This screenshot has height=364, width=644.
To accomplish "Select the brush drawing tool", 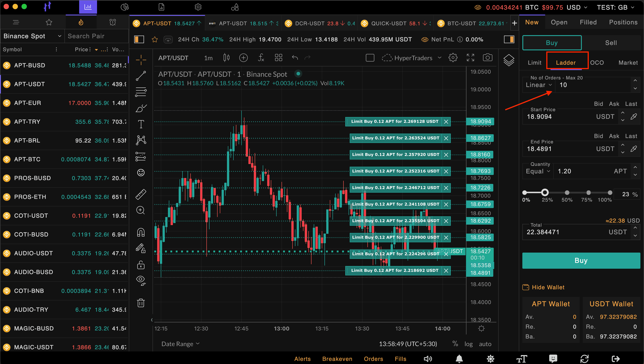I will (x=141, y=108).
